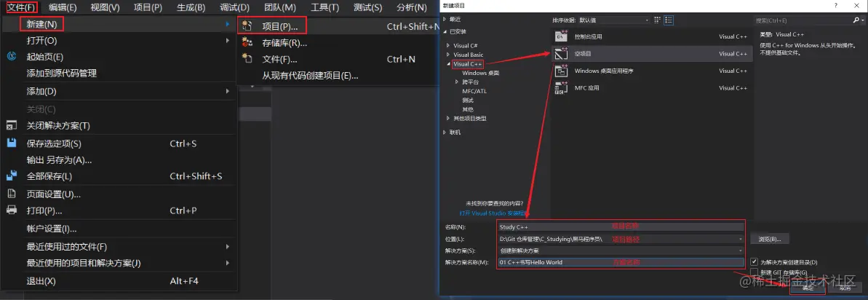Expand the 打开(O) submenu entry
This screenshot has width=868, height=300.
click(119, 40)
